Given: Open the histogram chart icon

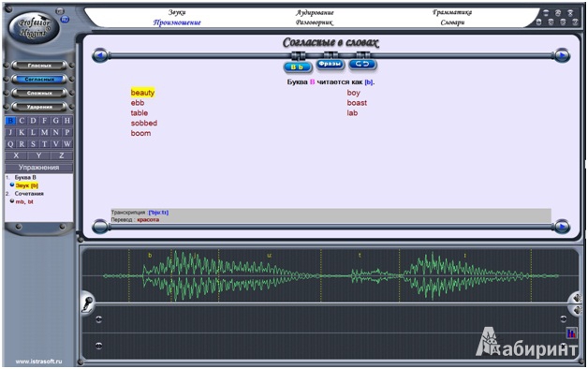Looking at the screenshot, I should pos(571,333).
